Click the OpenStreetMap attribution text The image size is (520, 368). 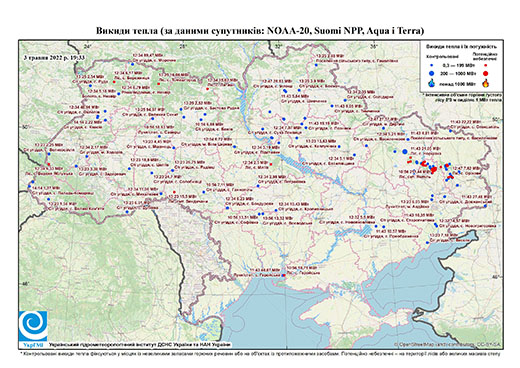(447, 344)
